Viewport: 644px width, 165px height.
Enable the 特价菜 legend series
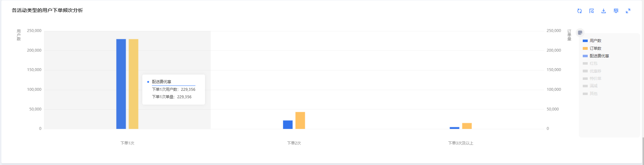(x=595, y=78)
